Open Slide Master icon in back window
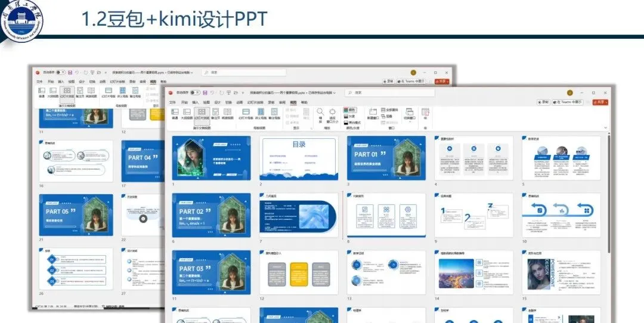The height and width of the screenshot is (323, 644). click(x=109, y=92)
